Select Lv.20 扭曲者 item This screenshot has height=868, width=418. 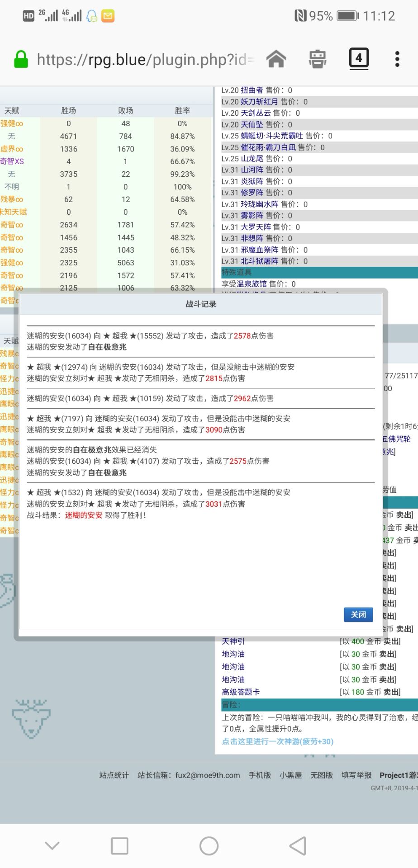coord(252,90)
